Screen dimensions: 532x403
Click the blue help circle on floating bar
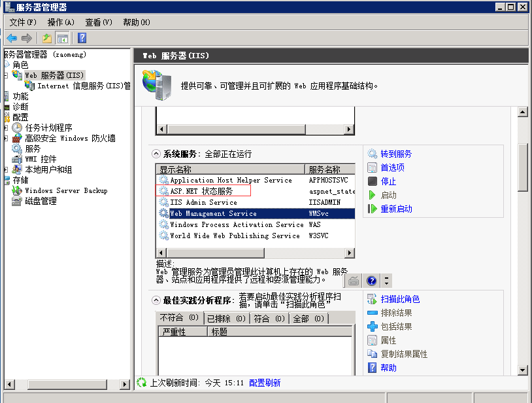click(371, 281)
